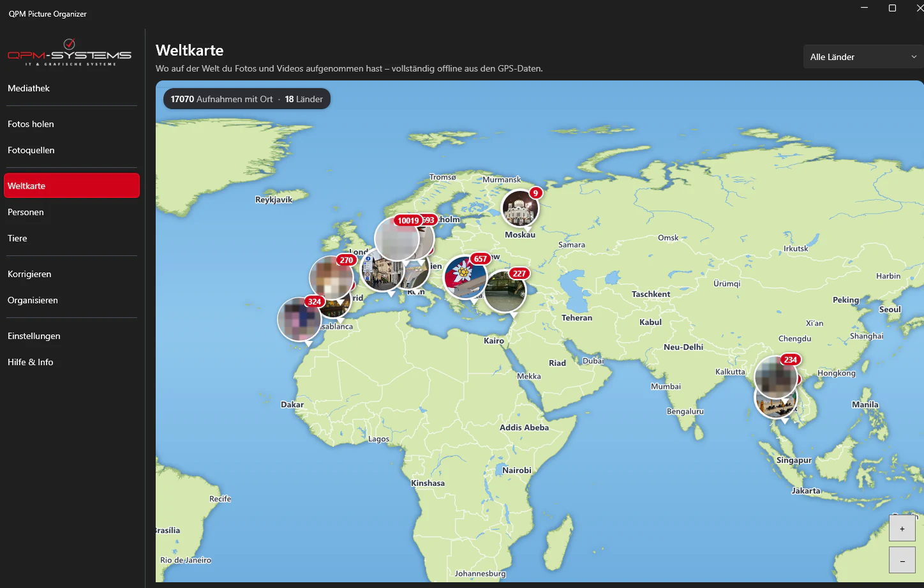This screenshot has height=588, width=924.
Task: Click the Taschkent city label
Action: (651, 294)
